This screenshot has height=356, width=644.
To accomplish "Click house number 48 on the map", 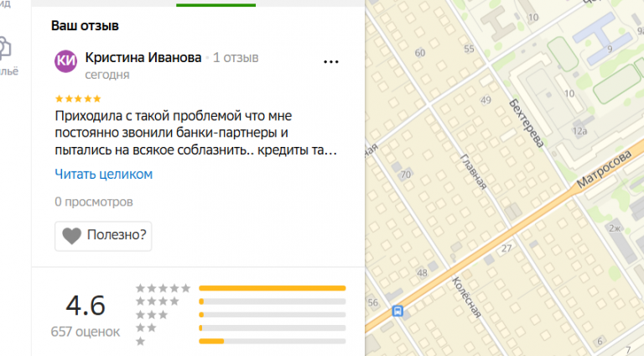I will point(423,273).
